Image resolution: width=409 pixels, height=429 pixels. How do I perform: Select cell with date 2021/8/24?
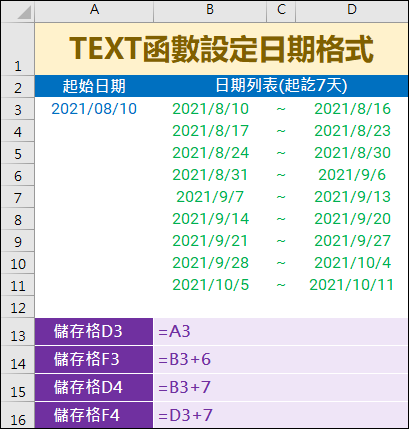210,153
